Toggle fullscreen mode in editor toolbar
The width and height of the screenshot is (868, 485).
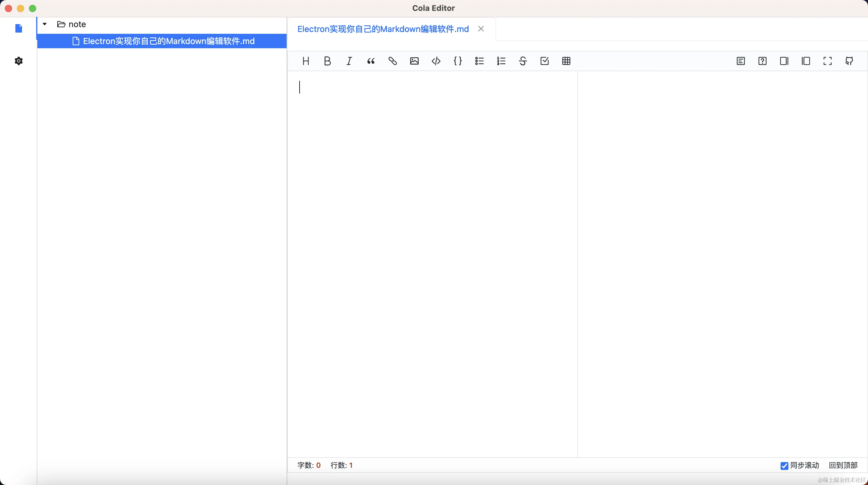[827, 61]
